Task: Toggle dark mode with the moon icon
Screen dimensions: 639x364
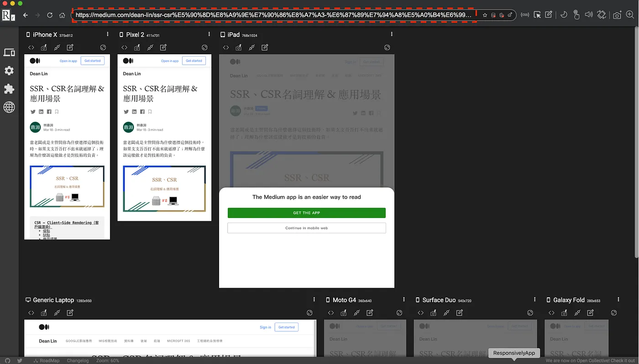Action: 564,15
